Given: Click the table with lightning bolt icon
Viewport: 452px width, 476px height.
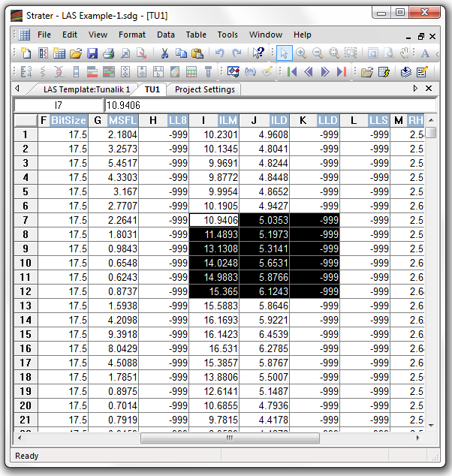Looking at the screenshot, I should (x=384, y=72).
